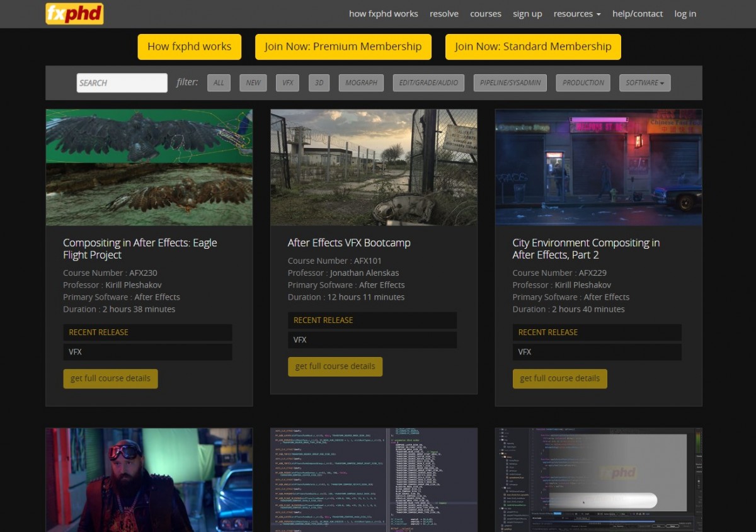Open the resolve nav link
Screen dimensions: 756x532
(444, 14)
